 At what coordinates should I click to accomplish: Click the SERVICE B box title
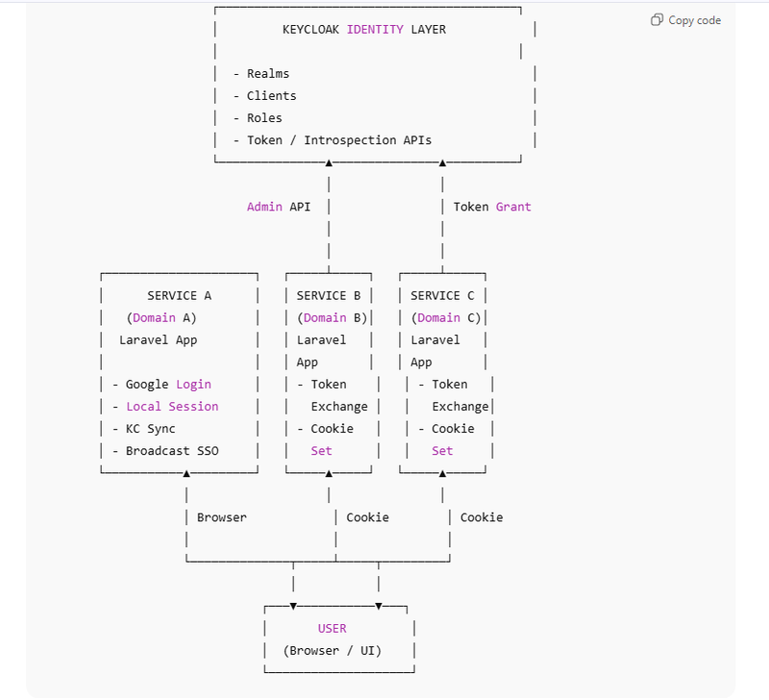click(328, 296)
